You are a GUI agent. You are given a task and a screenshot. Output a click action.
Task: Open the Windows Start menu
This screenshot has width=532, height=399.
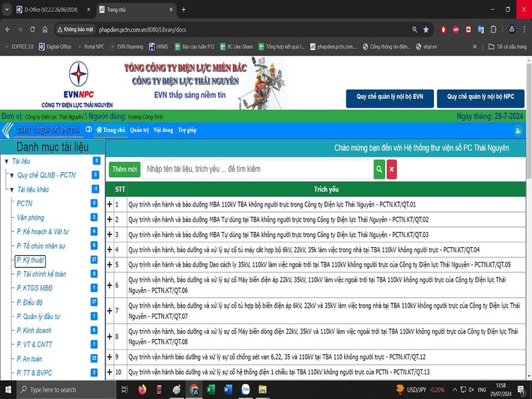pos(8,390)
